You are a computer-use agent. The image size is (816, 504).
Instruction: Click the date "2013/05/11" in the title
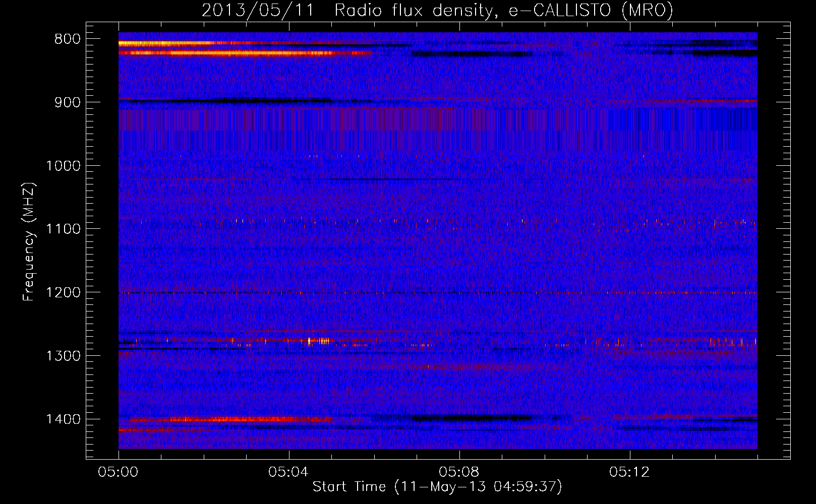point(258,10)
